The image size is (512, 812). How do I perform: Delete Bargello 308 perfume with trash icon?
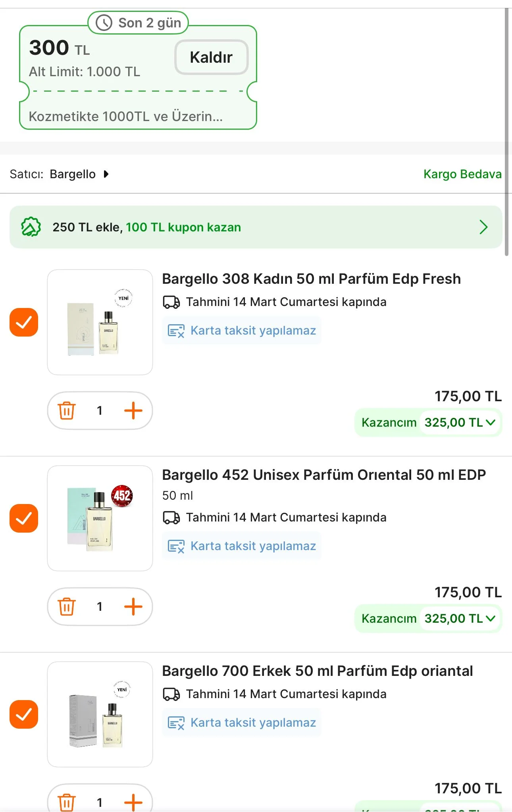[x=67, y=410]
